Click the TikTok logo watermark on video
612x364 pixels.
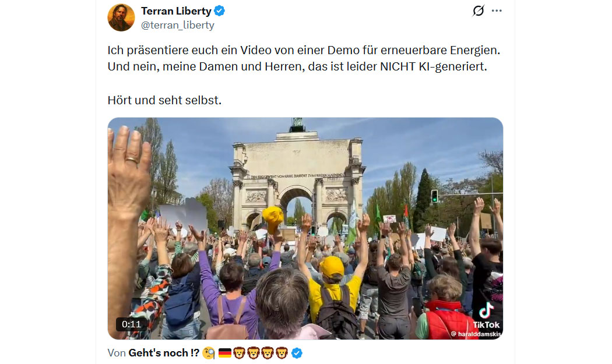(x=486, y=316)
